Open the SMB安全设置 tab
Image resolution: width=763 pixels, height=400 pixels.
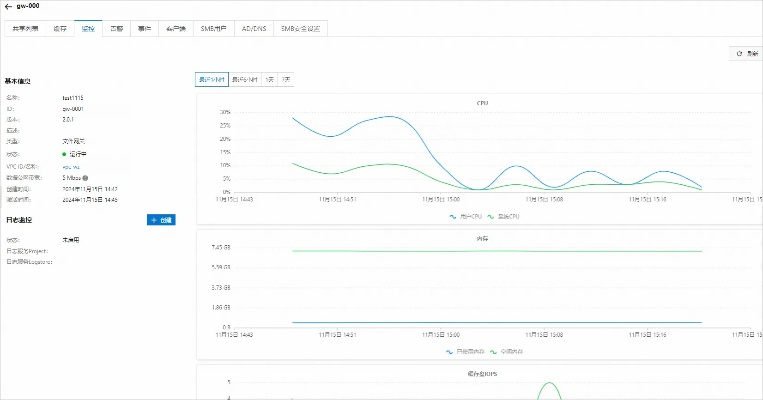tap(300, 29)
